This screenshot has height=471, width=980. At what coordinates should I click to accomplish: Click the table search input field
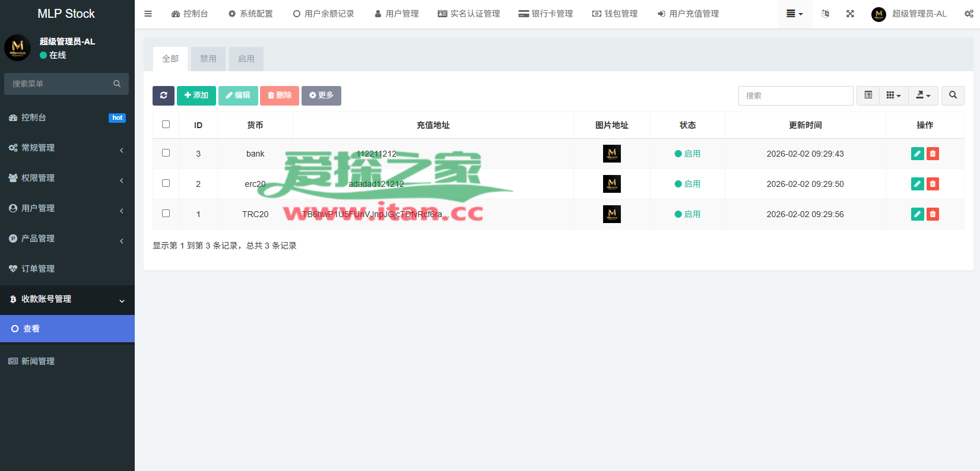pyautogui.click(x=795, y=96)
